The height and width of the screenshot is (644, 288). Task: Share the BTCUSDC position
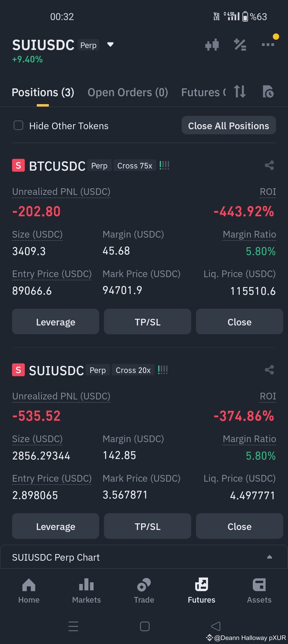click(x=269, y=166)
